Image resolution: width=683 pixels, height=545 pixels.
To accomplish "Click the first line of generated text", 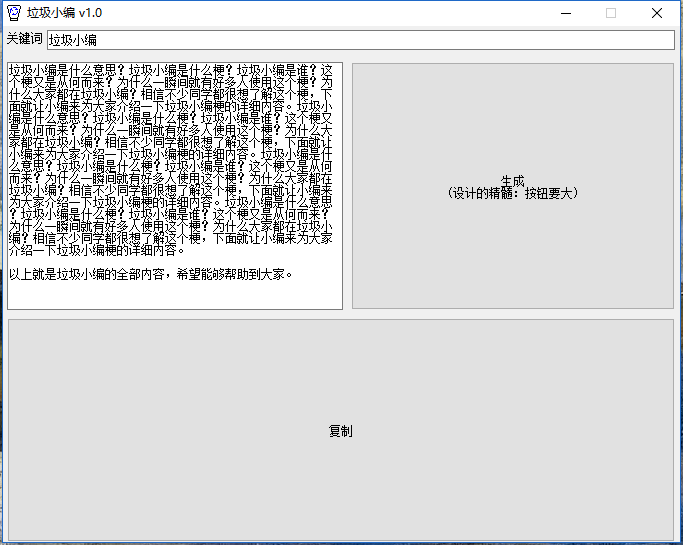I will (x=170, y=71).
